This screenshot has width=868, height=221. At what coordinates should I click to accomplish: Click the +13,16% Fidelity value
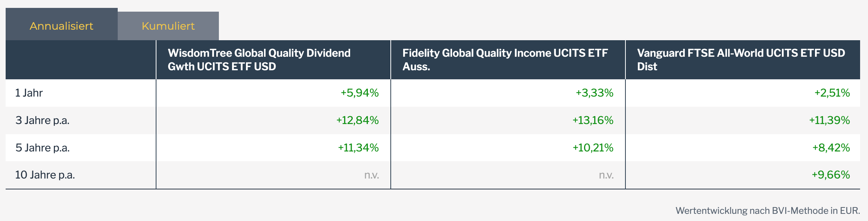(x=593, y=120)
